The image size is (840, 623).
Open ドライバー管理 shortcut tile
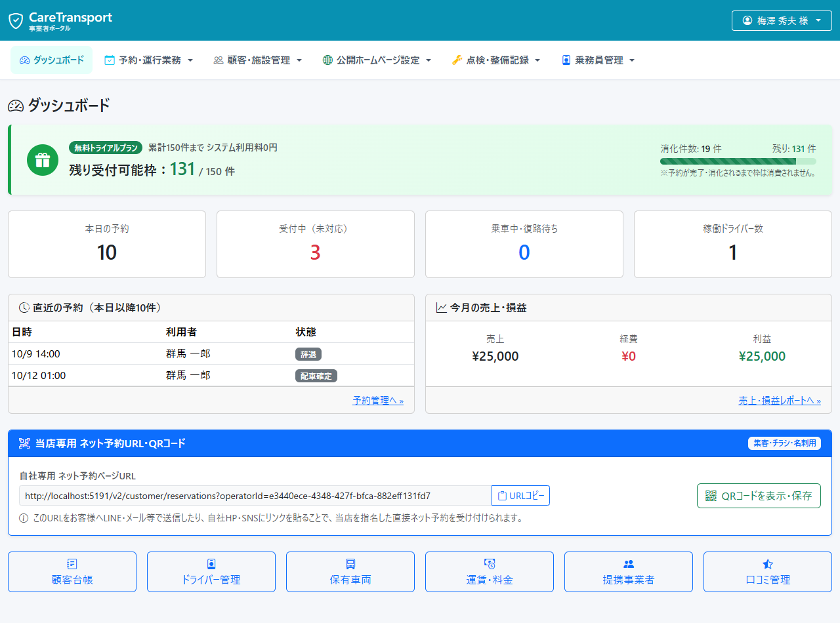pyautogui.click(x=211, y=572)
